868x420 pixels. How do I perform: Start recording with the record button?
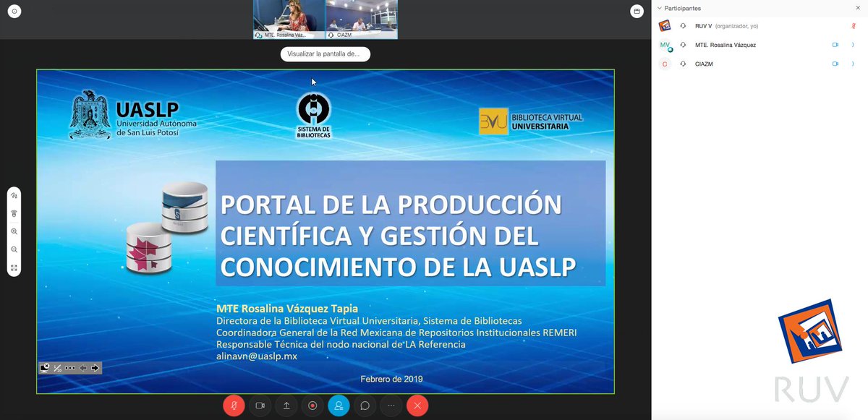coord(312,406)
